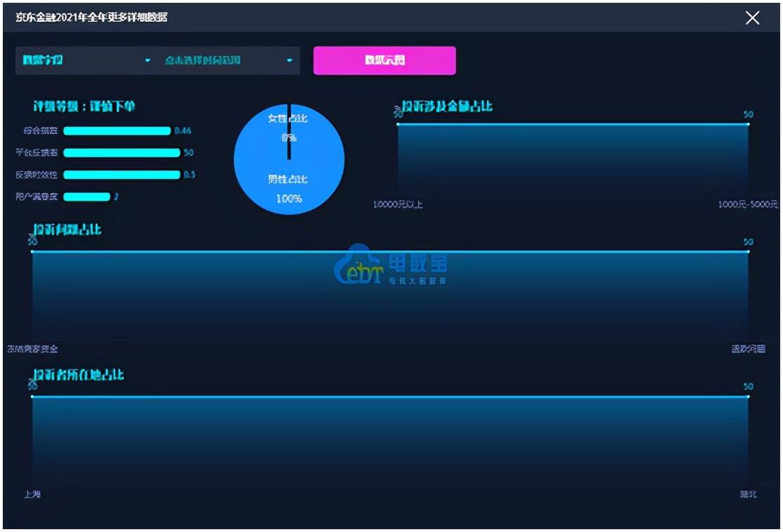Screen dimensions: 783x532
Task: Click the '10000元以上' axis label
Action: coord(398,204)
